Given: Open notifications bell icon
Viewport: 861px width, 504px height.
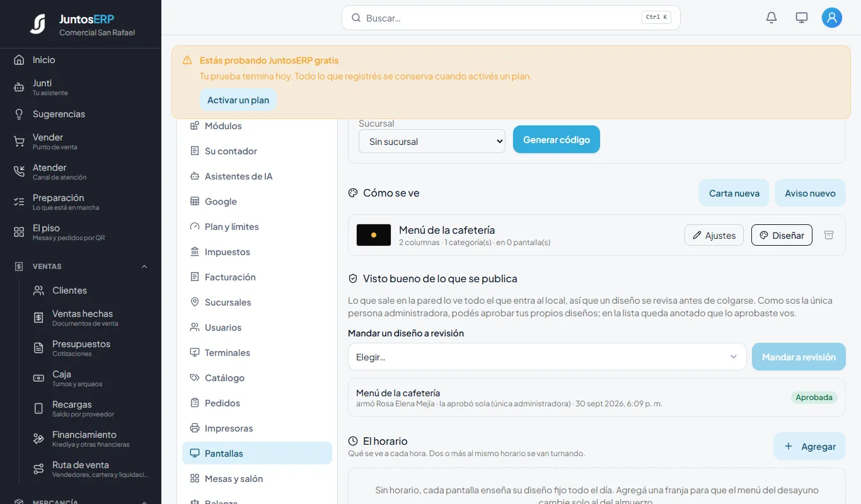Looking at the screenshot, I should [x=771, y=18].
